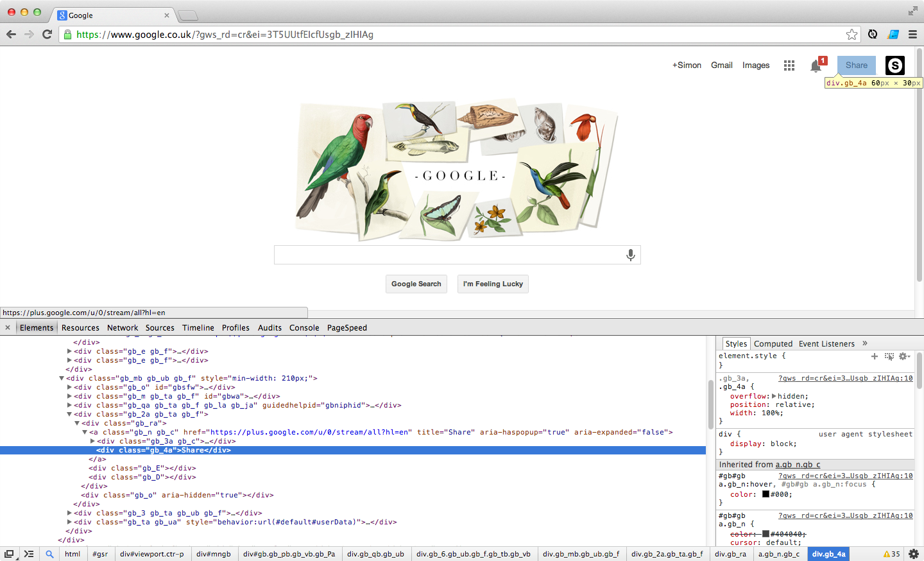Open the +Simon profile link
Screen dimensions: 924x561
pyautogui.click(x=687, y=65)
